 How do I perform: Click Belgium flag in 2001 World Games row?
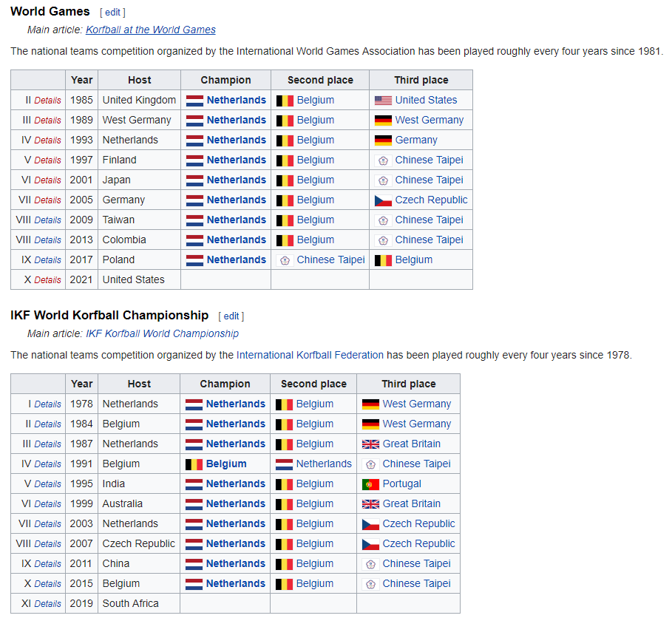click(x=285, y=180)
